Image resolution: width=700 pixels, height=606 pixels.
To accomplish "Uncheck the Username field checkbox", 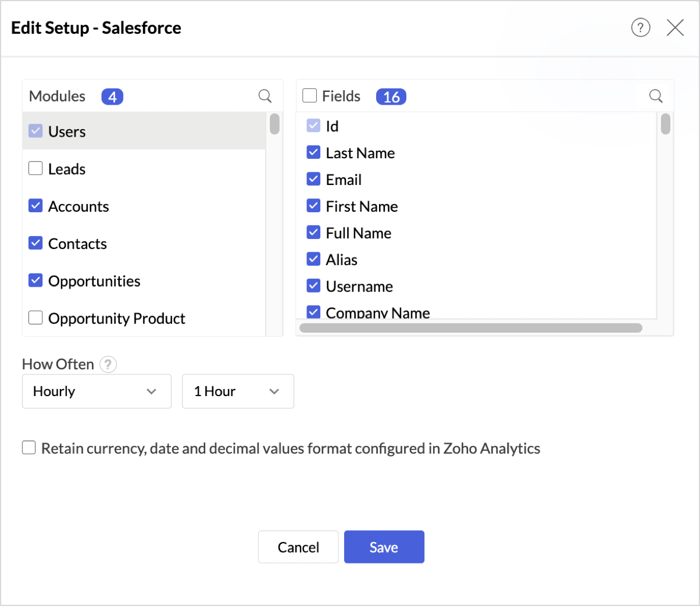I will click(x=313, y=286).
